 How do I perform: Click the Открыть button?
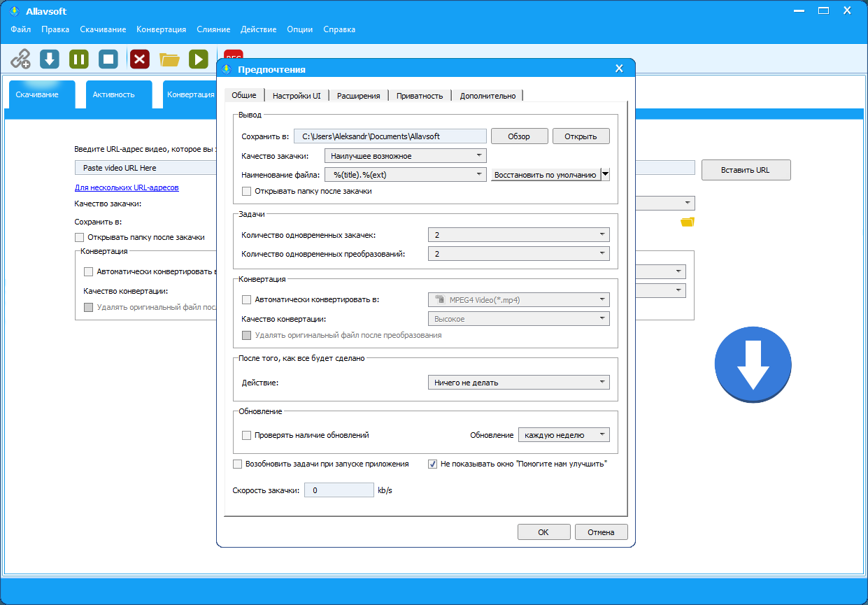click(x=581, y=136)
